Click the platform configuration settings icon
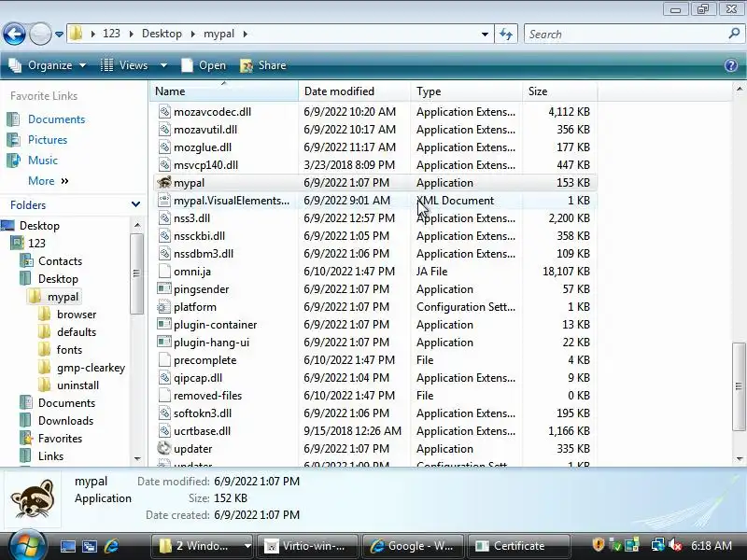 [164, 307]
